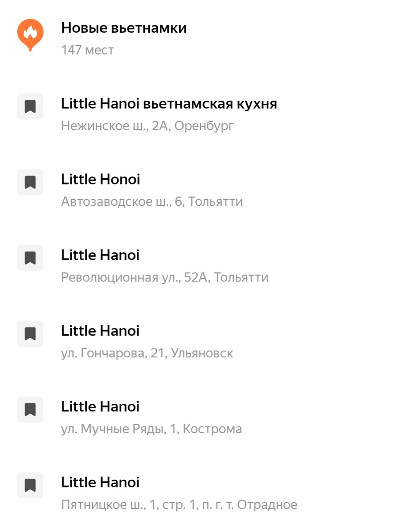
Task: Click the bookmark icon for Little Hanoi вьетнамская кухня
Action: (x=30, y=106)
